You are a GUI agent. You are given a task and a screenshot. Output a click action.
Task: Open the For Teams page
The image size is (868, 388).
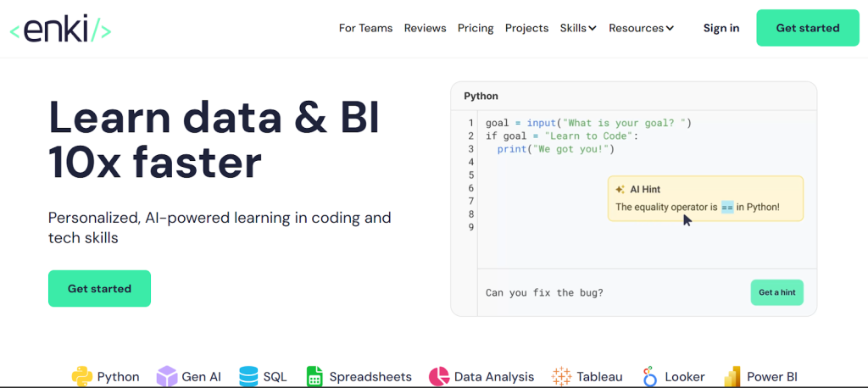click(365, 28)
